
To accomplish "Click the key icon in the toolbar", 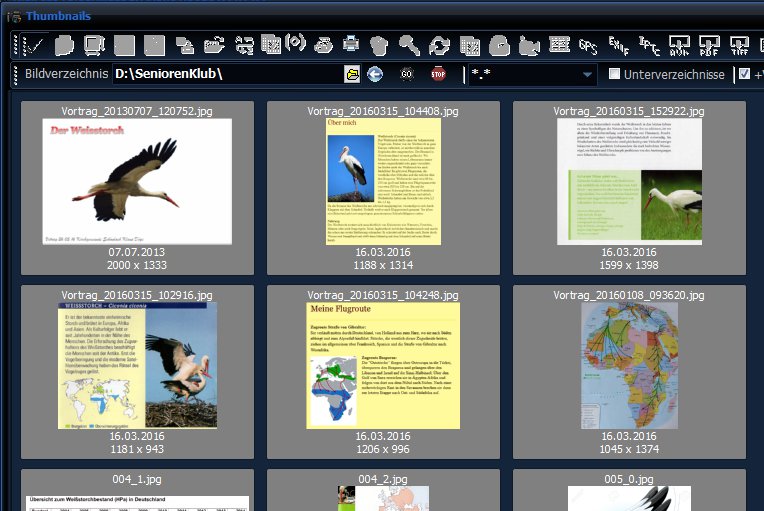I will click(409, 45).
